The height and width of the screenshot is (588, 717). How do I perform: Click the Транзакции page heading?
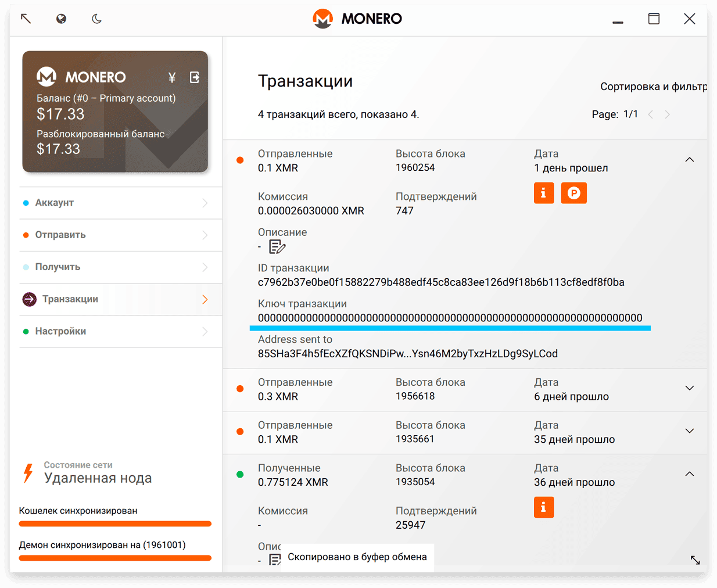[305, 81]
